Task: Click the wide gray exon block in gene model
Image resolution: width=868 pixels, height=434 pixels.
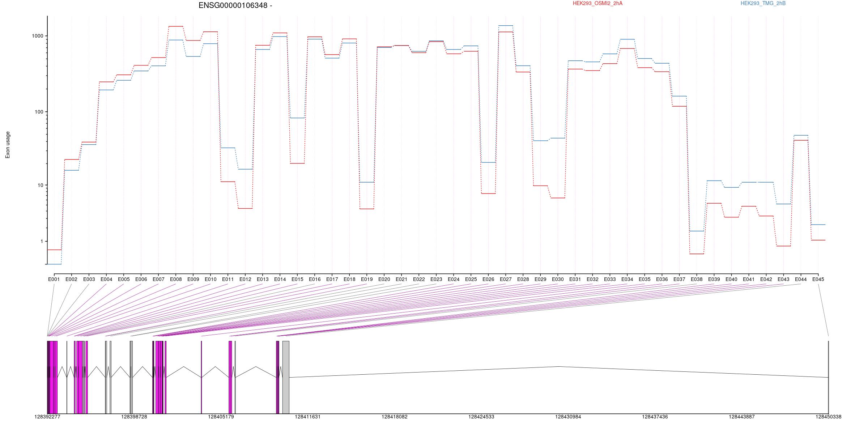Action: point(286,377)
